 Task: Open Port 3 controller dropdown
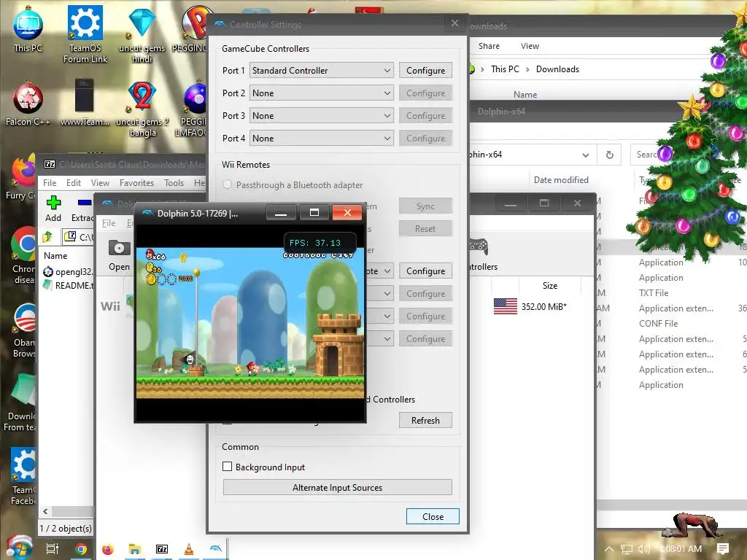322,116
